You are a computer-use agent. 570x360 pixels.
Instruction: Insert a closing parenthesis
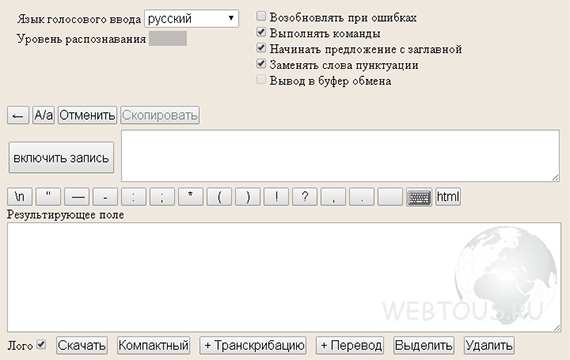[x=248, y=197]
